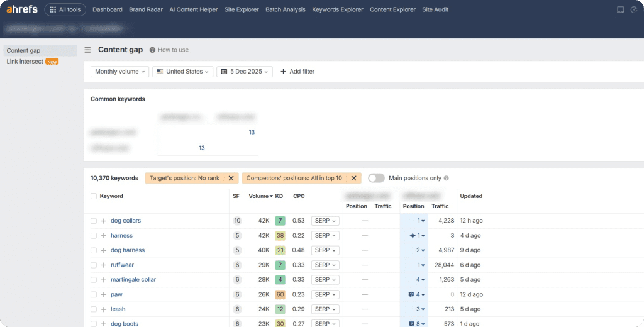Open the Monthly volume dropdown
The height and width of the screenshot is (327, 644).
[119, 72]
